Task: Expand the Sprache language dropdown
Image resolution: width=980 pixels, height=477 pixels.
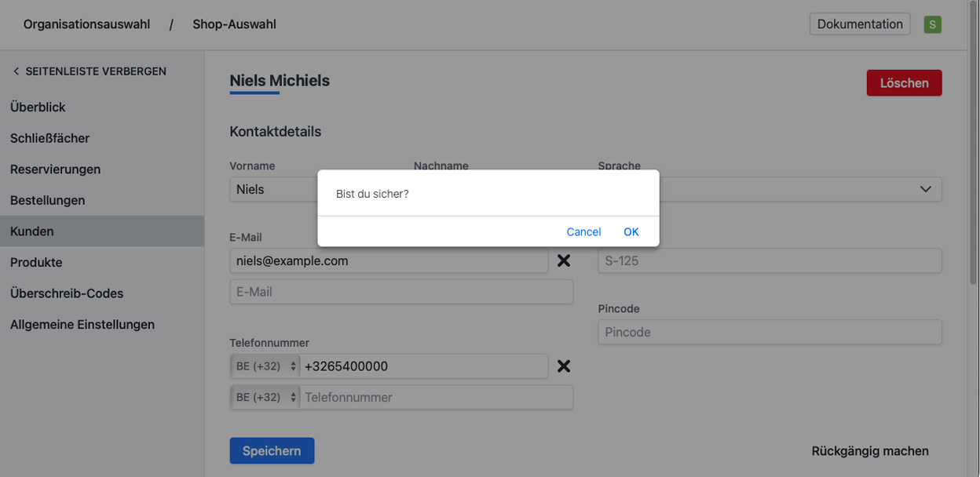Action: [x=925, y=189]
